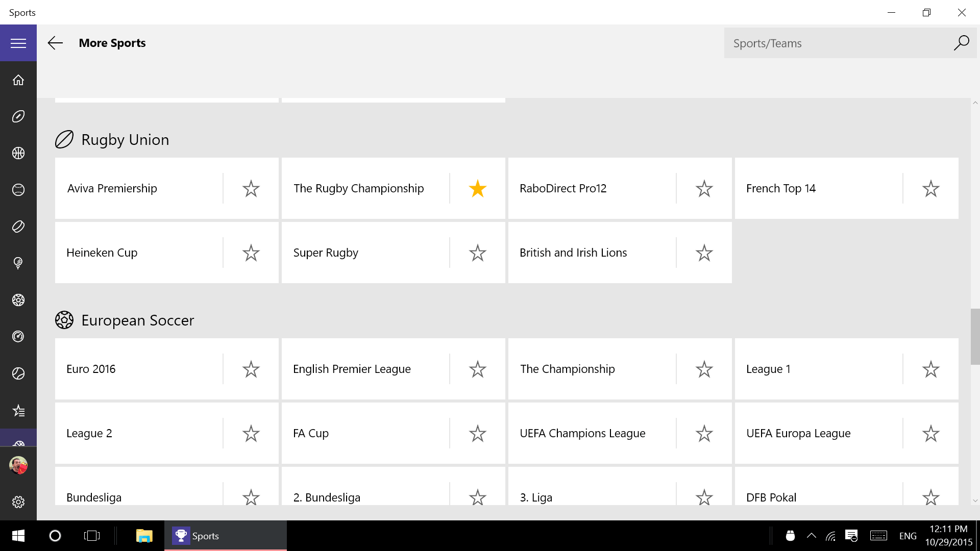
Task: Open the racing gauge sidebar icon
Action: (x=18, y=337)
